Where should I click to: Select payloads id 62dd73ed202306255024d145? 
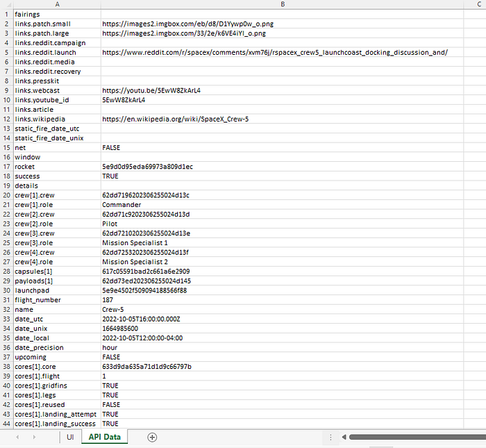(x=283, y=281)
